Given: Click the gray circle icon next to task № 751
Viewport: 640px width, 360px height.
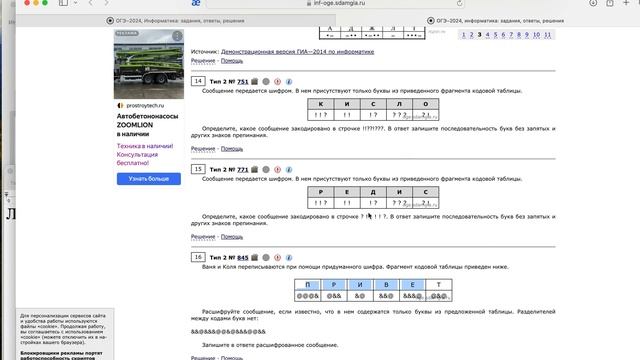Looking at the screenshot, I should pyautogui.click(x=266, y=82).
